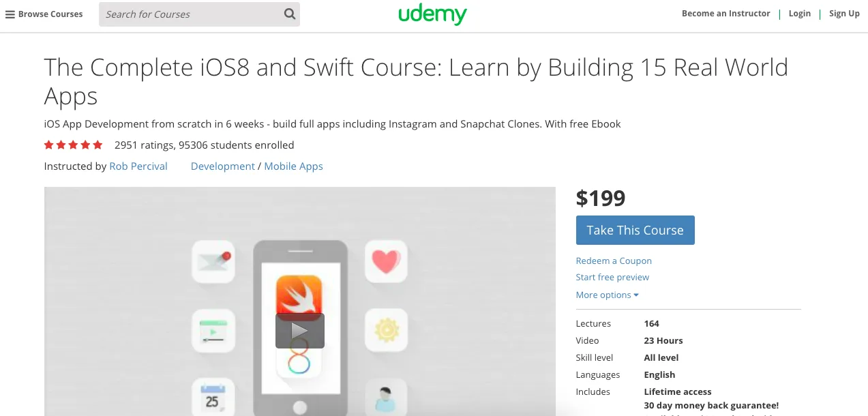Open instructor Rob Percival's profile
The height and width of the screenshot is (416, 868).
pos(138,166)
